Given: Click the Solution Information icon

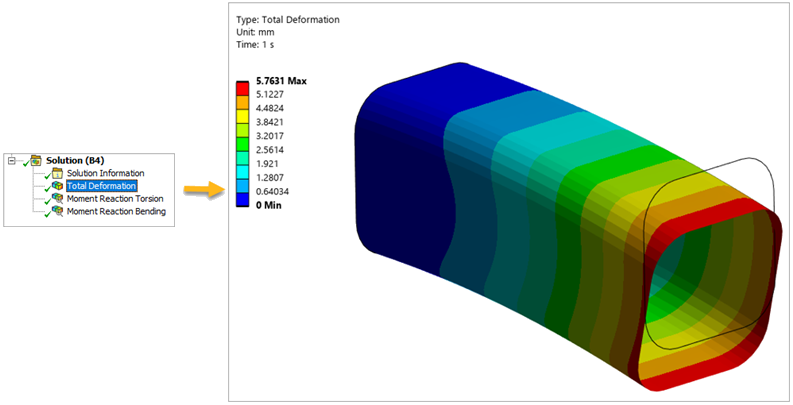Looking at the screenshot, I should (57, 173).
